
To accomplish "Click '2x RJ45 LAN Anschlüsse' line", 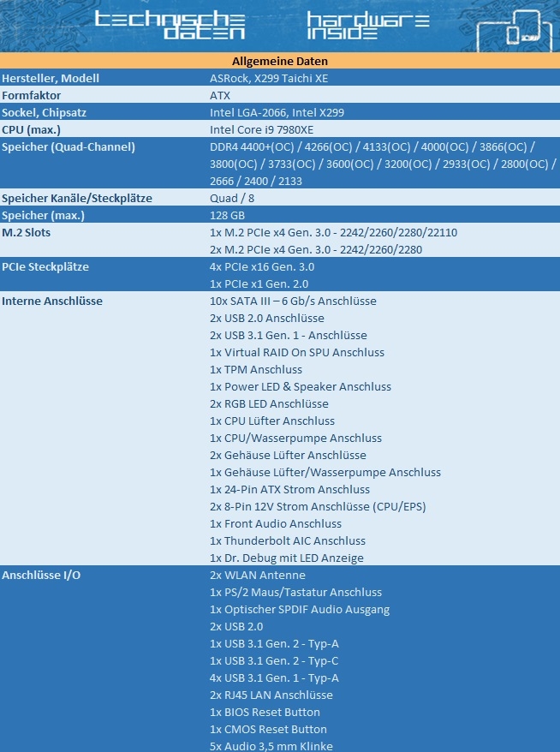I will pos(271,695).
